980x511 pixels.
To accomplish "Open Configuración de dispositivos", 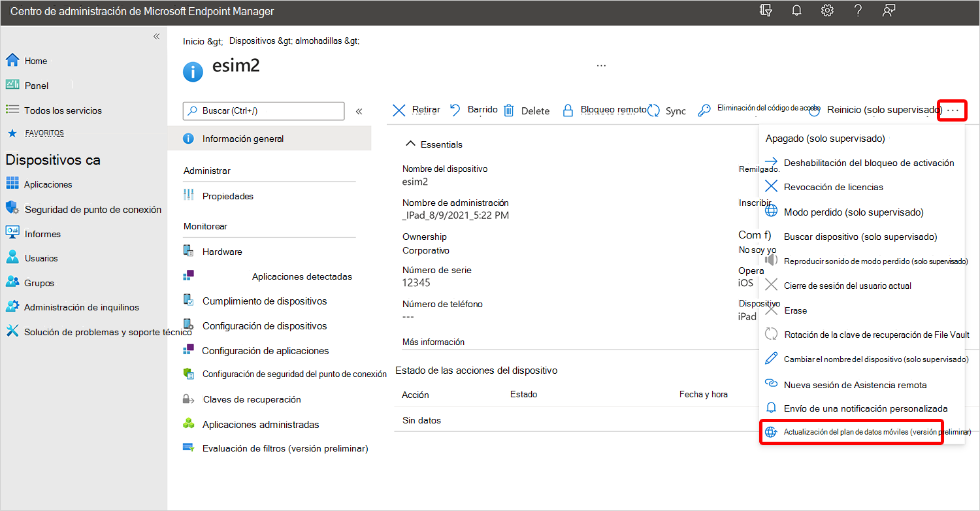I will pos(265,326).
